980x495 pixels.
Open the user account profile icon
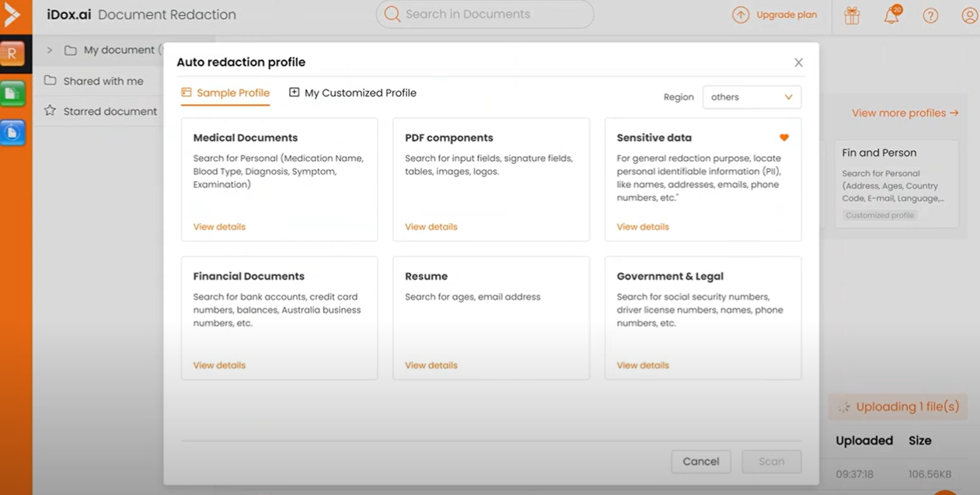click(x=969, y=15)
